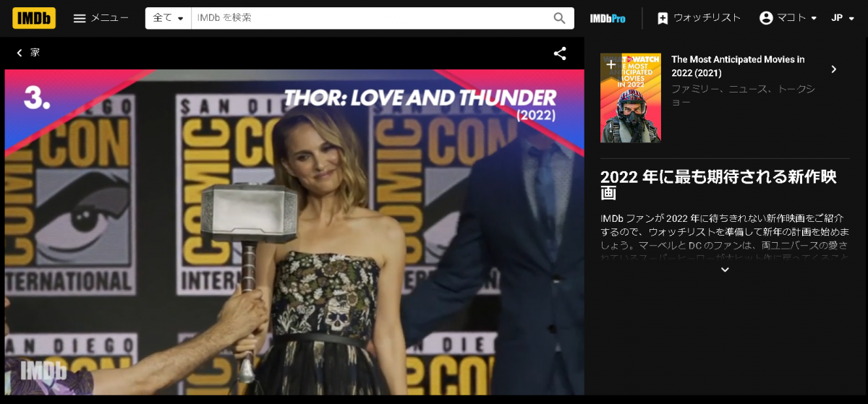Open the ウォッチリスト watchlist

pyautogui.click(x=699, y=18)
